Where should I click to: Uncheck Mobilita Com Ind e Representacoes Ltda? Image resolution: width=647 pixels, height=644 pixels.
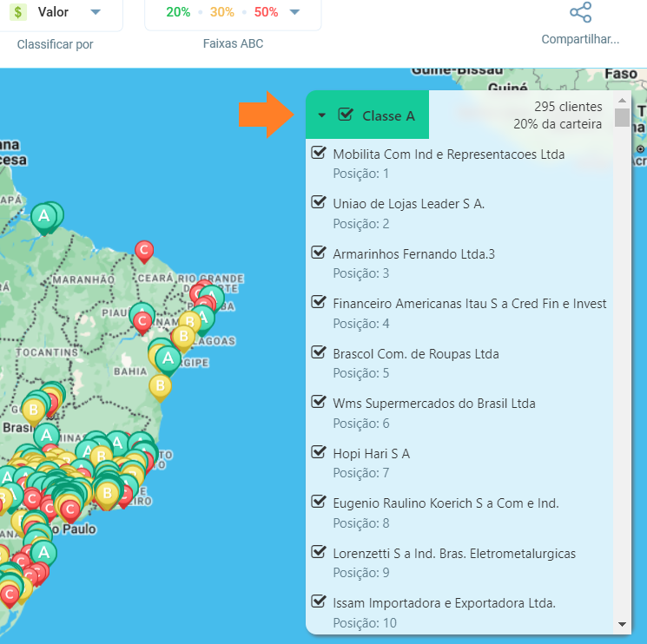tap(319, 153)
